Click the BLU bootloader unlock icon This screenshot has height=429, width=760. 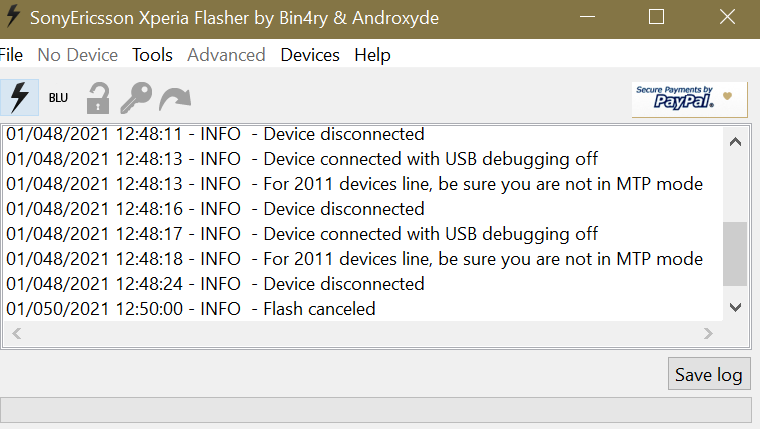[x=58, y=98]
